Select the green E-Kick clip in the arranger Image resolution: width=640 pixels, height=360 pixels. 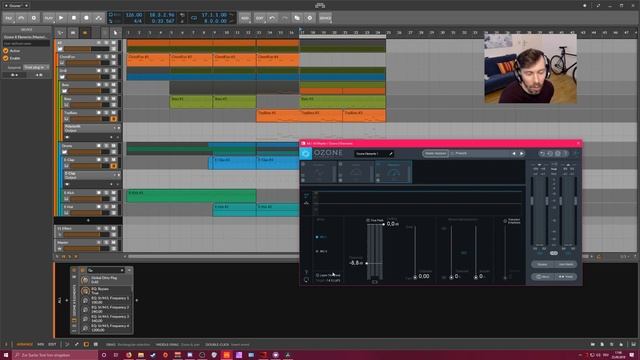(191, 196)
